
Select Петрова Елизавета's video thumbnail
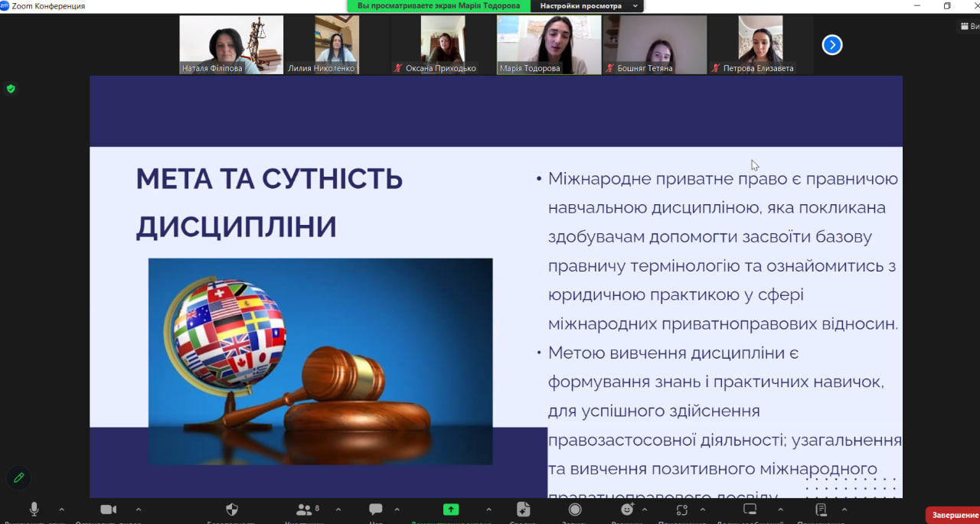tap(760, 44)
